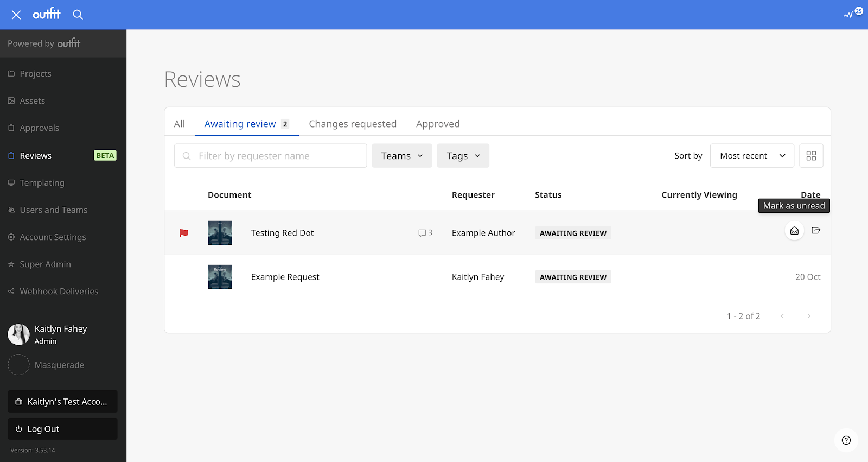Screen dimensions: 868x462
Task: Mark Testing Red Dot as unread
Action: (x=794, y=231)
